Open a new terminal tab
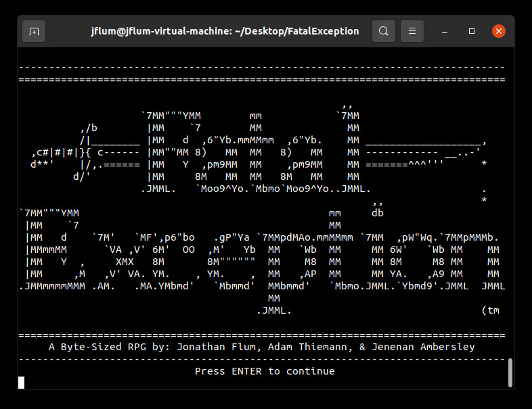Viewport: 532px width, 409px height. [x=34, y=31]
